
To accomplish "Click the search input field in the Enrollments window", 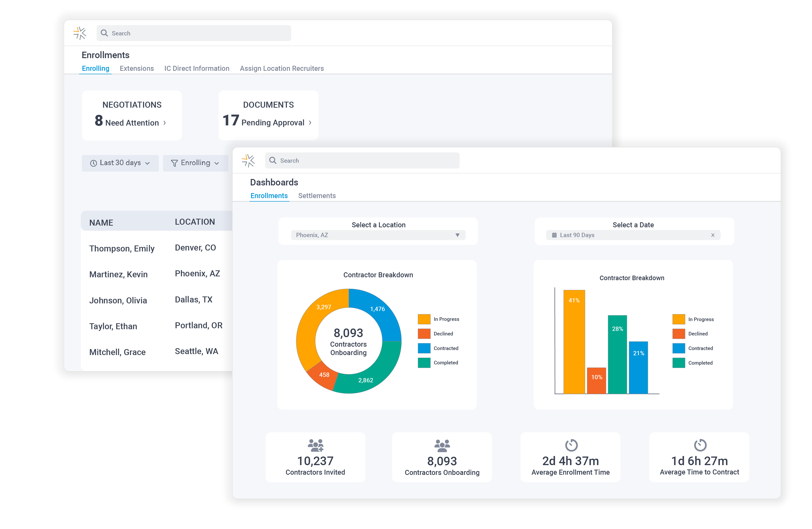I will (x=193, y=33).
